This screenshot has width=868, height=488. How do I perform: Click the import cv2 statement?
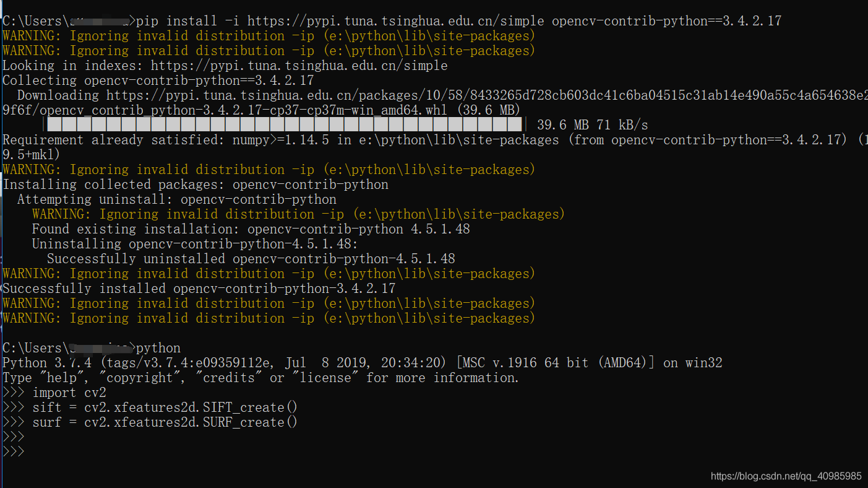[x=69, y=392]
